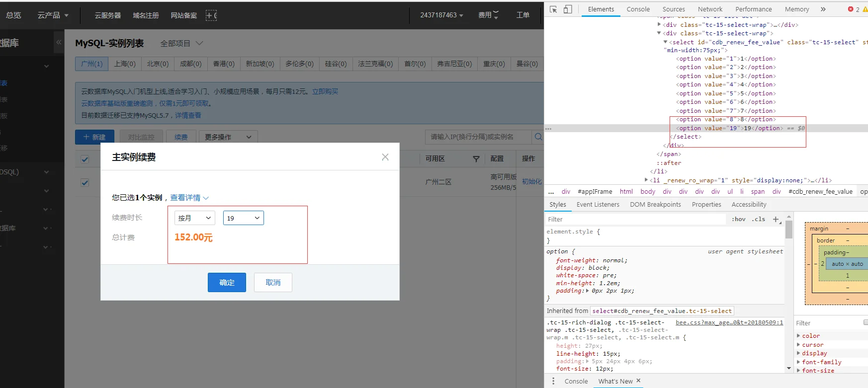This screenshot has height=388, width=868.
Task: Follow the 详情查看 link
Action: pyautogui.click(x=188, y=115)
